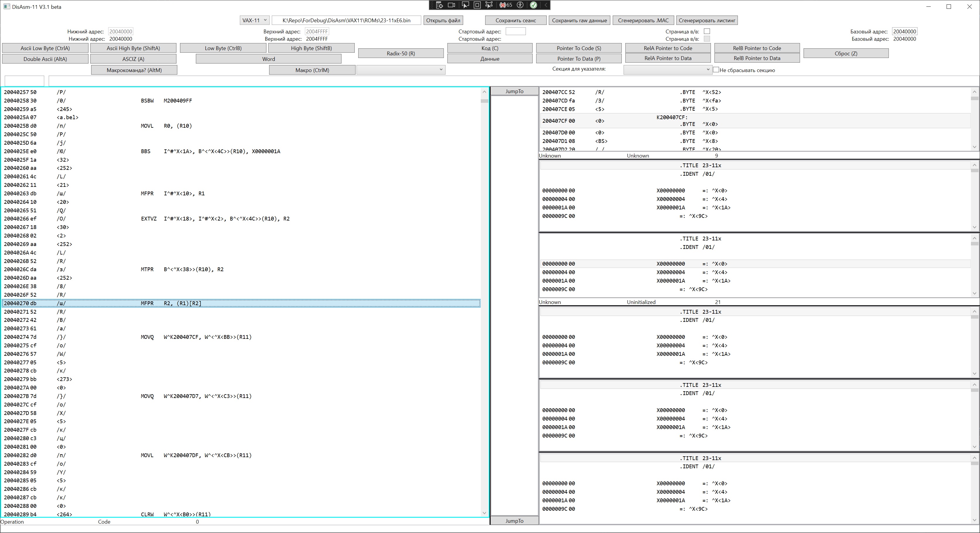
Task: Click the top JumpTo button
Action: [x=514, y=91]
